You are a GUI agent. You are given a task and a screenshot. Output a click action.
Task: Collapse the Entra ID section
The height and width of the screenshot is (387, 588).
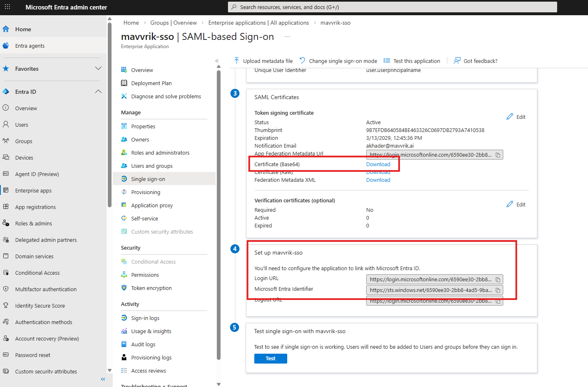[x=98, y=91]
